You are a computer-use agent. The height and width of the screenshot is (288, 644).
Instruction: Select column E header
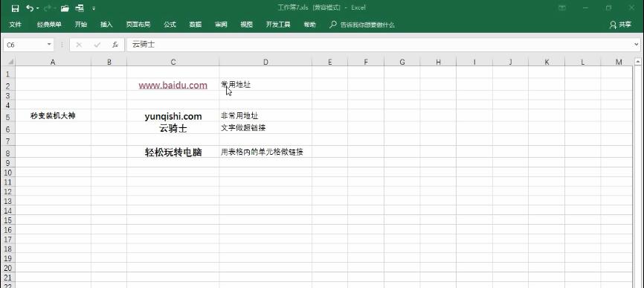click(329, 63)
